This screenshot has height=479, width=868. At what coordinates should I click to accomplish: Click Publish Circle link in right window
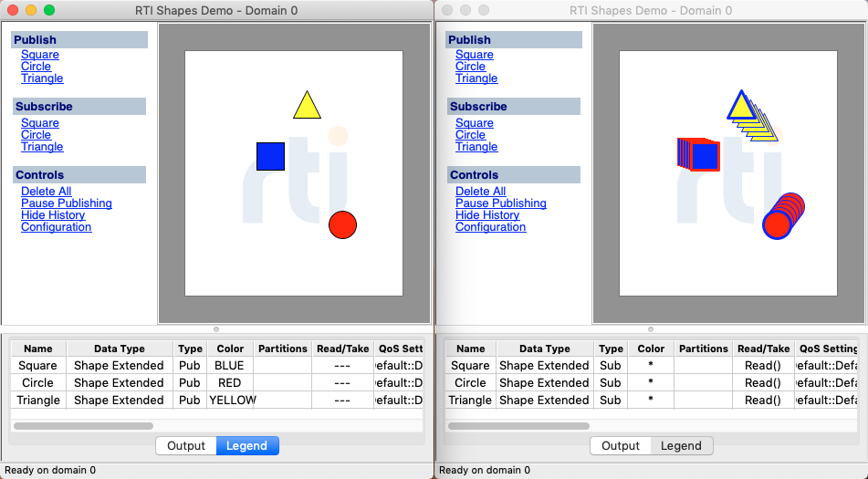coord(471,67)
